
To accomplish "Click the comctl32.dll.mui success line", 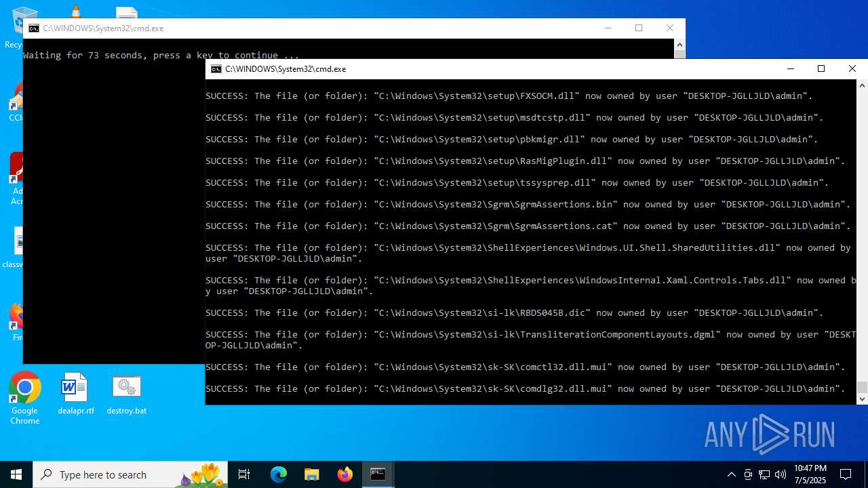I will 526,367.
